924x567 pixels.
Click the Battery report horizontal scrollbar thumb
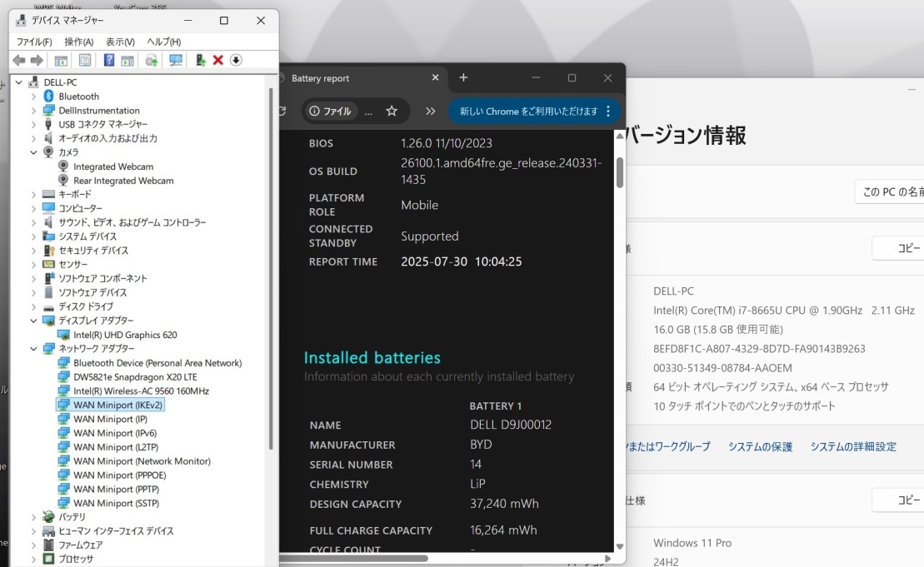point(355,558)
